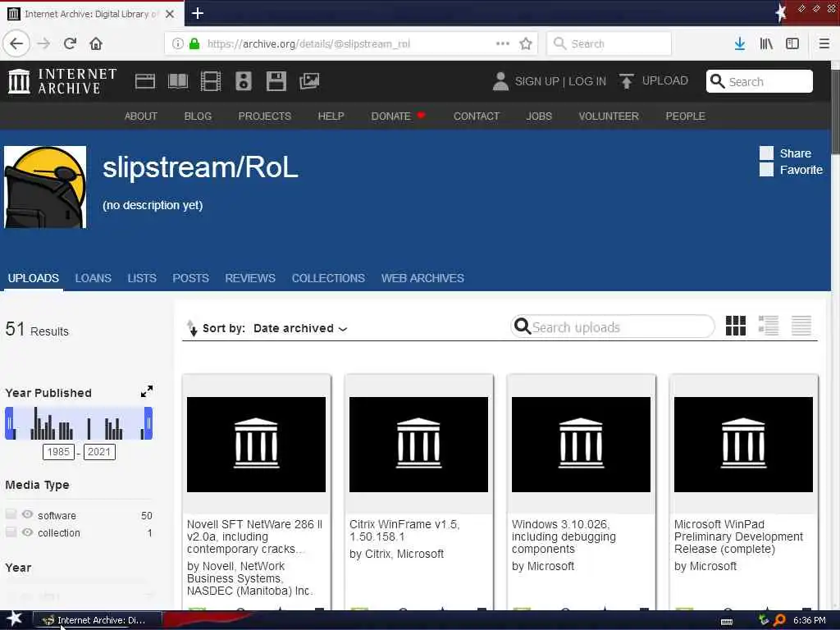Click the 2021 end year box
Screen dimensions: 840x630
pos(99,452)
